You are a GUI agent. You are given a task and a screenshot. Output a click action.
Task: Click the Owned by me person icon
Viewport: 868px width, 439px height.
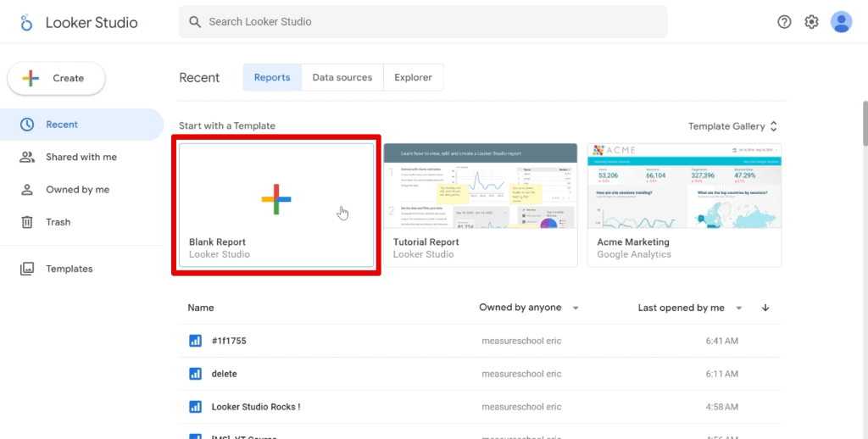[x=26, y=190]
